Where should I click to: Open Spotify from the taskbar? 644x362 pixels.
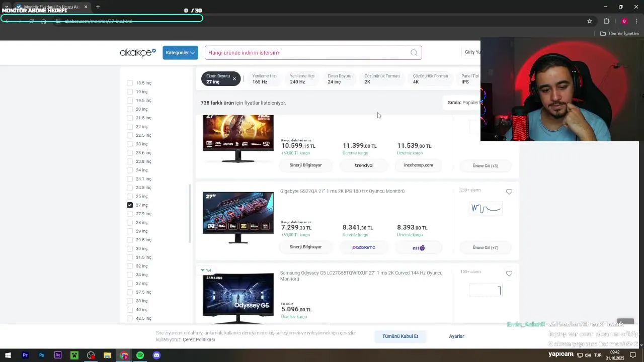click(140, 355)
